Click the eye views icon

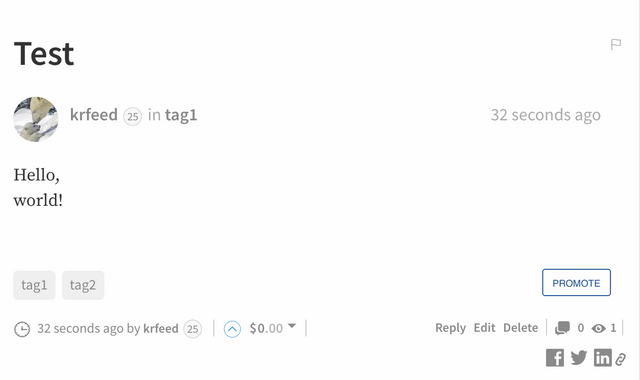598,328
